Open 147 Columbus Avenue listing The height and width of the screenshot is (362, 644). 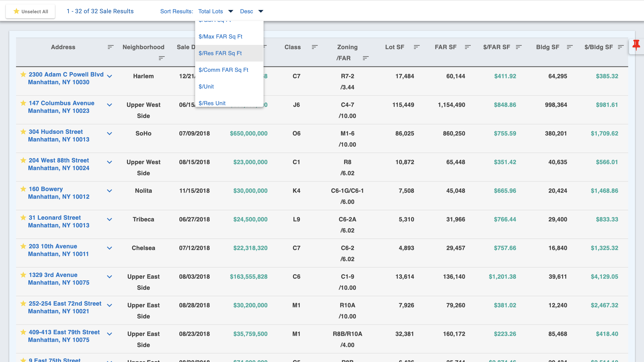point(61,107)
